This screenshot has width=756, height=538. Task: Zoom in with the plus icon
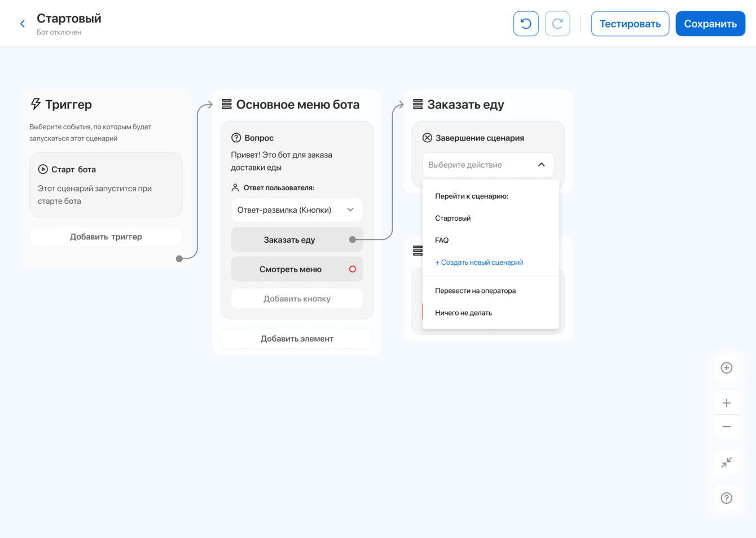point(727,403)
